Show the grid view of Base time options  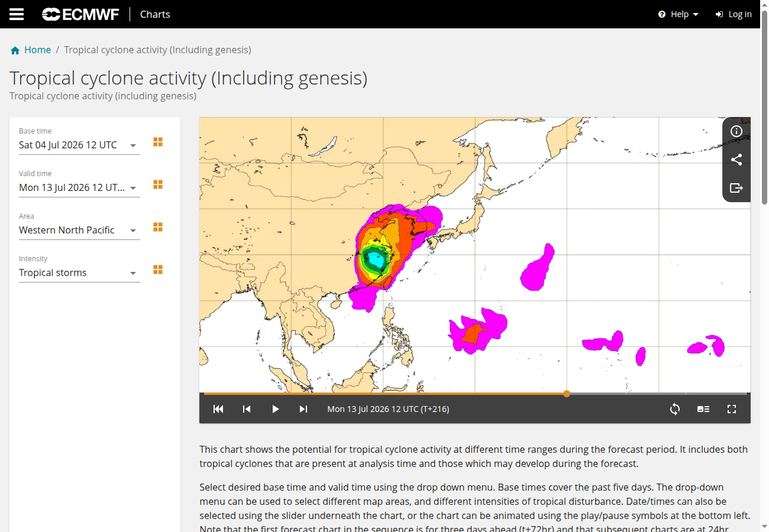tap(158, 142)
